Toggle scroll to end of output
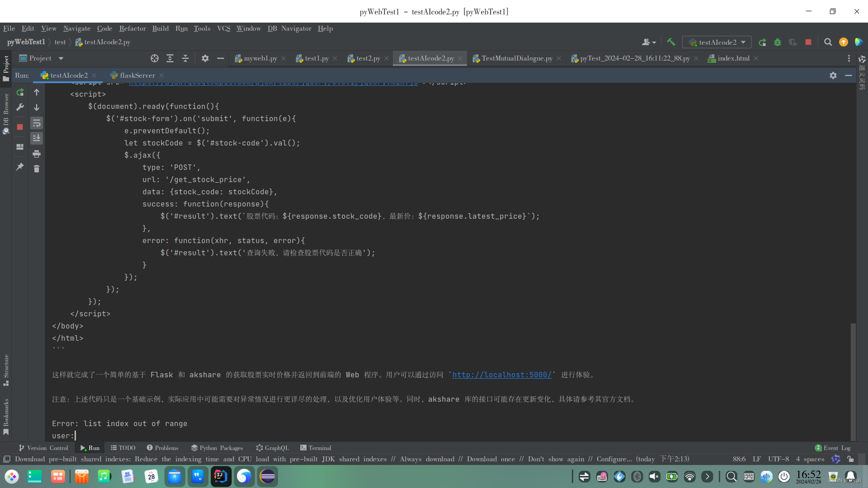This screenshot has height=488, width=868. click(x=37, y=138)
